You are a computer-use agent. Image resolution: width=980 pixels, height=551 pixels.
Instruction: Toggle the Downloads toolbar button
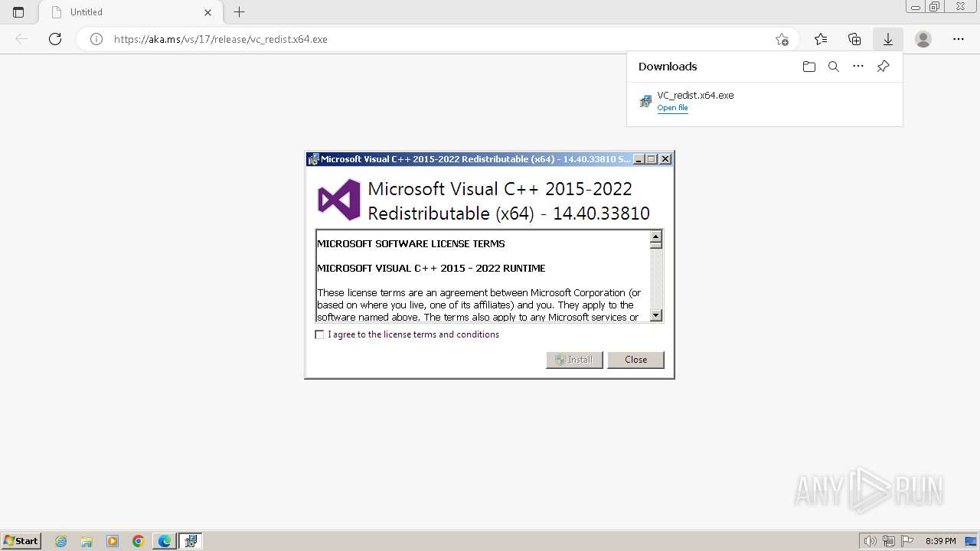click(x=888, y=39)
